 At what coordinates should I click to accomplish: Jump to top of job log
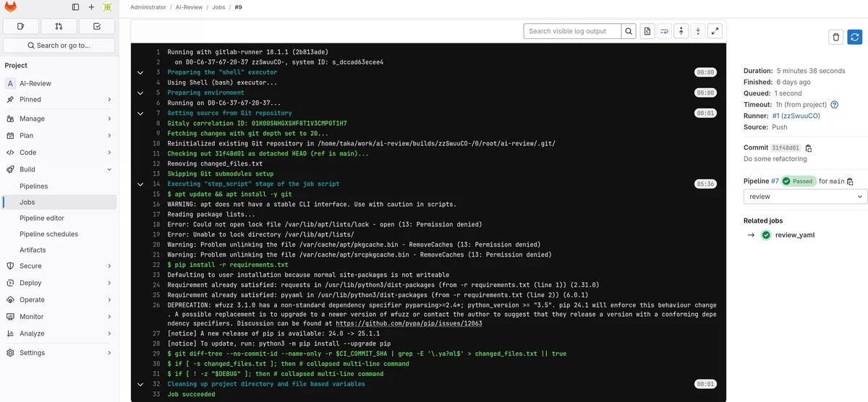(x=681, y=31)
